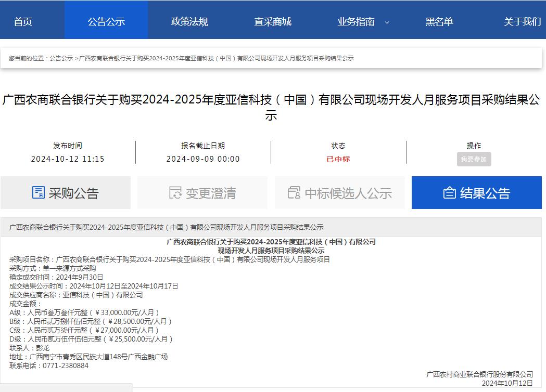Click publish time 2024-10-12 11:15
The width and height of the screenshot is (546, 392).
[x=68, y=159]
